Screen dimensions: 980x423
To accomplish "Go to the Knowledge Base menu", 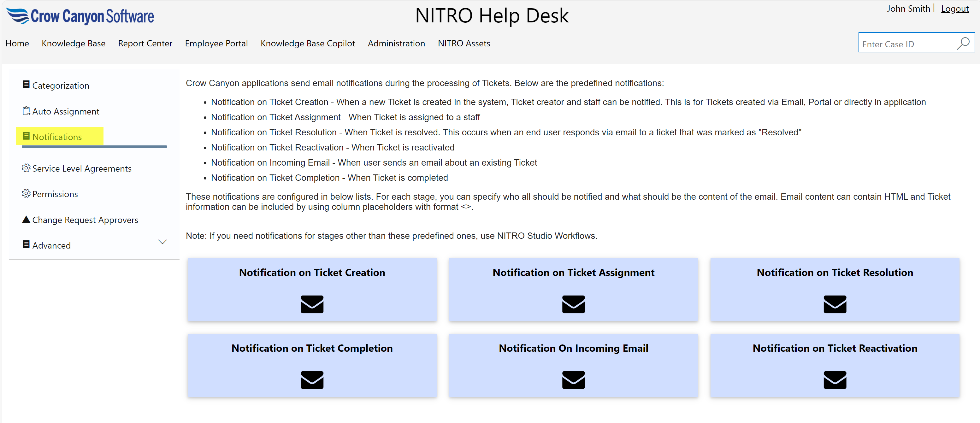I will 74,43.
